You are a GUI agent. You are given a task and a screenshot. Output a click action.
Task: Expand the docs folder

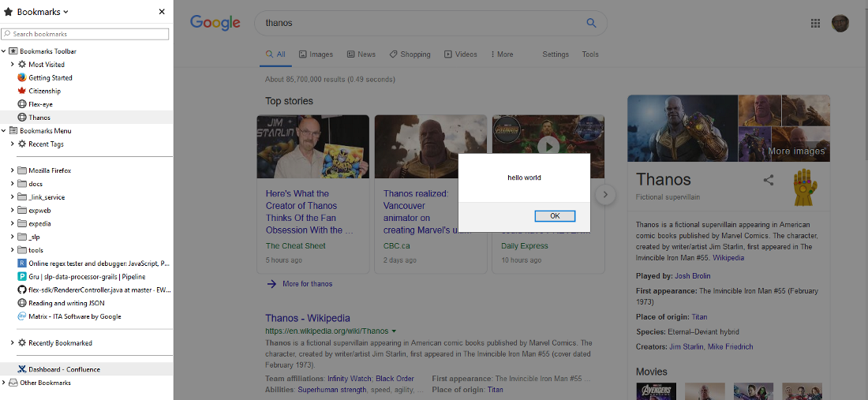pos(12,185)
